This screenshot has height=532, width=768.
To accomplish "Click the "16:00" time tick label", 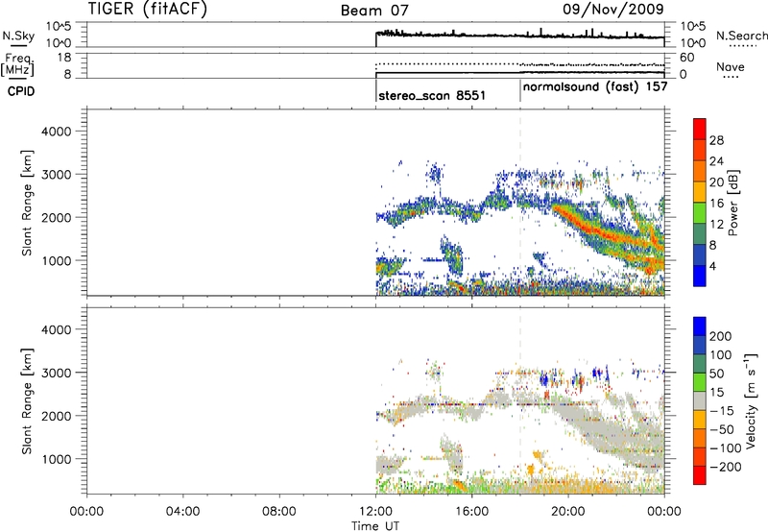I will click(471, 512).
